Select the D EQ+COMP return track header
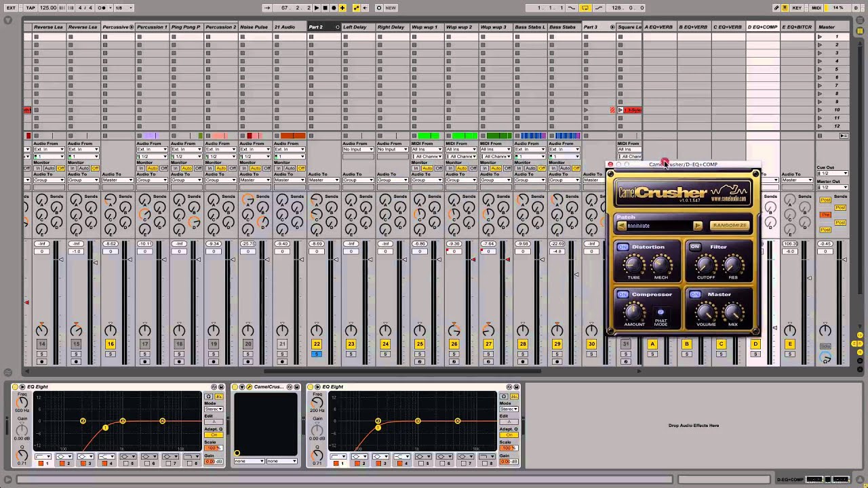The image size is (868, 488). [762, 27]
